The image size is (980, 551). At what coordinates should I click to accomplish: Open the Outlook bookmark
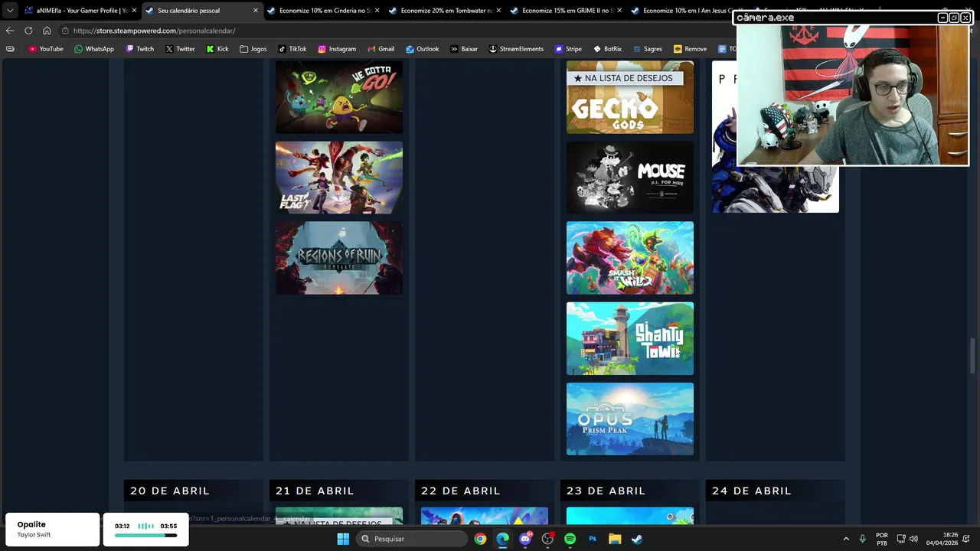click(422, 49)
